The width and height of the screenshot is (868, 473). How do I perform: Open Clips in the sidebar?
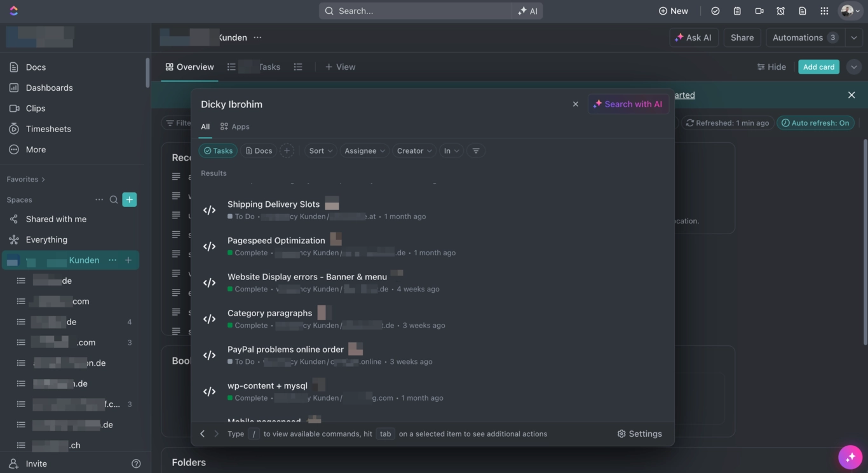[36, 108]
